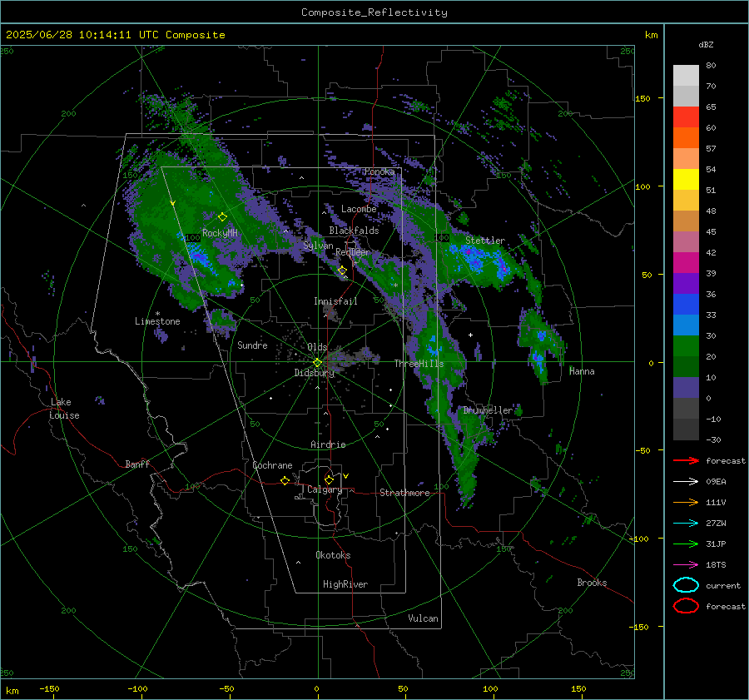Click the Innisfail town label
This screenshot has height=700, width=749.
coord(335,301)
